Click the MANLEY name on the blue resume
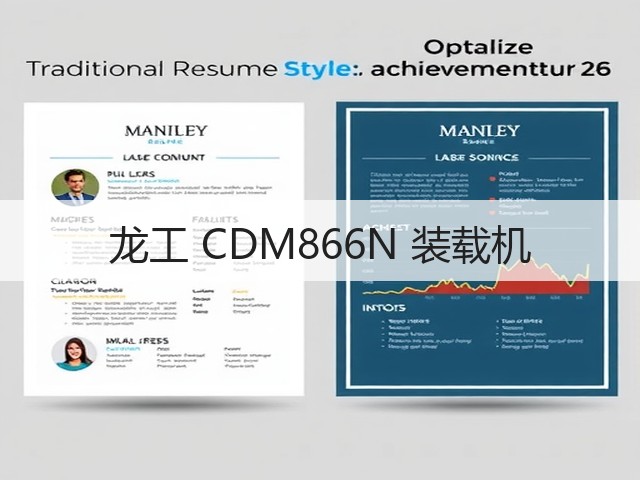This screenshot has width=640, height=480. click(x=479, y=131)
